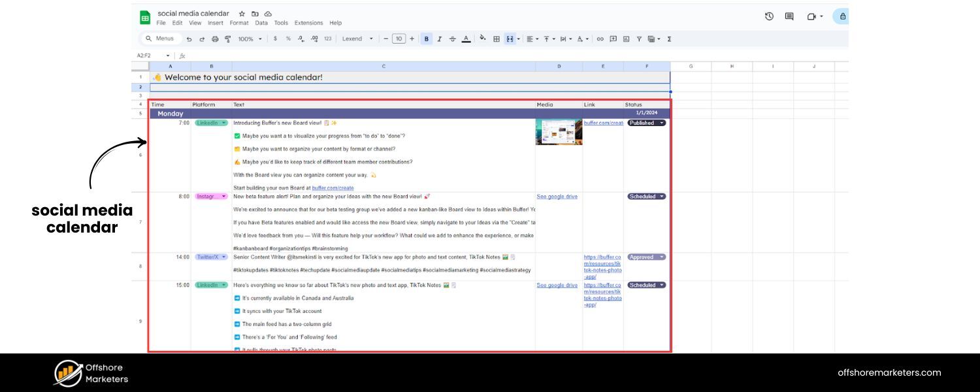Star the social media calendar spreadsheet
This screenshot has width=980, height=392.
pos(242,13)
